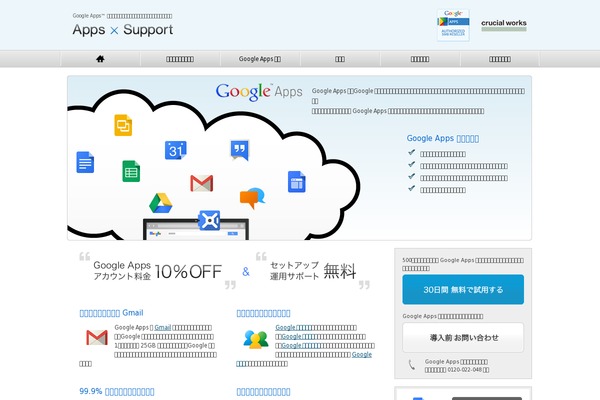Click the Google Apps features heading in banner
The width and height of the screenshot is (600, 400).
(443, 138)
